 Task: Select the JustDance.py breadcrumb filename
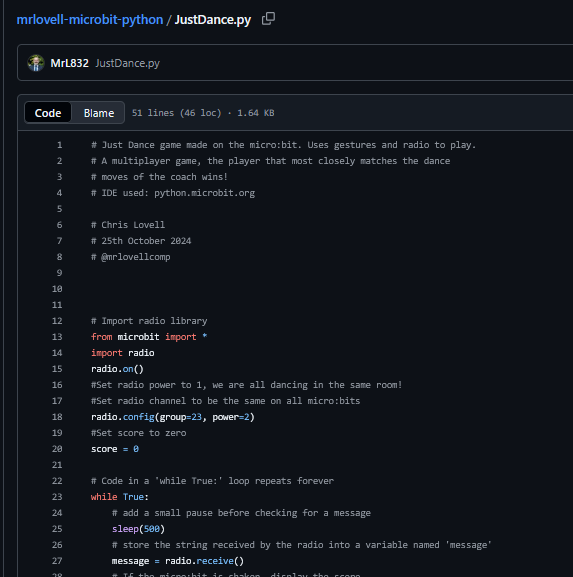click(x=213, y=20)
